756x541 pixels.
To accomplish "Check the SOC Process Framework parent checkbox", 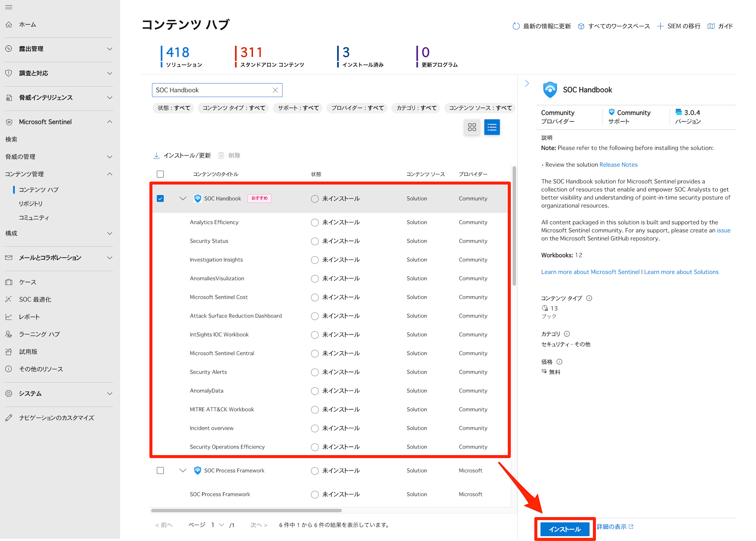I will 160,470.
